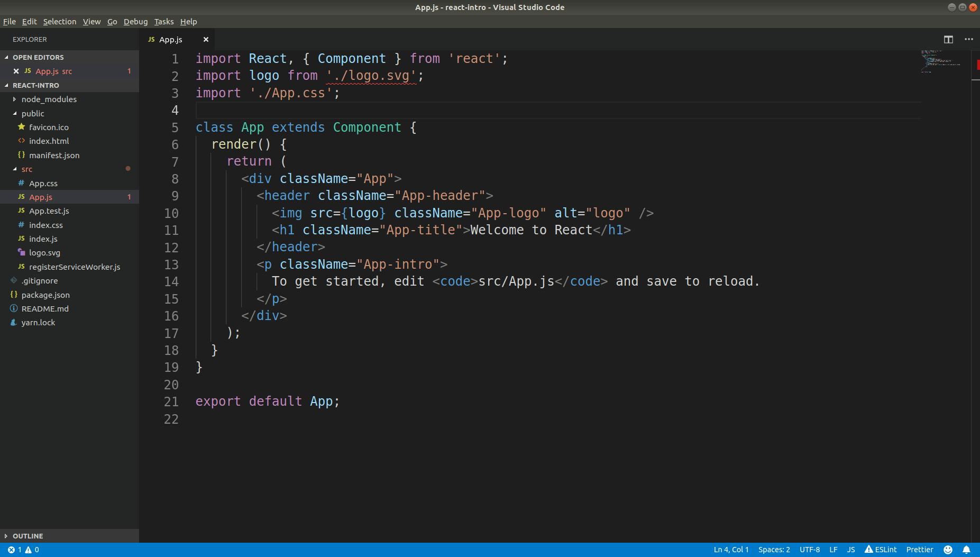Screen dimensions: 980x557
Task: Click the LF line ending indicator
Action: (x=833, y=550)
